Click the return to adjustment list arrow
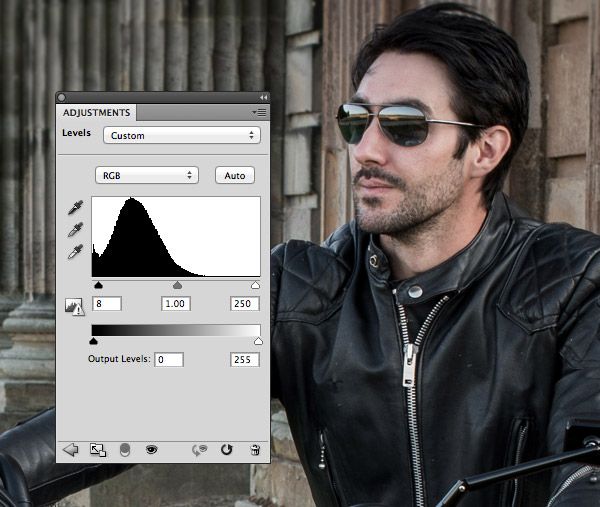The height and width of the screenshot is (507, 600). (70, 450)
